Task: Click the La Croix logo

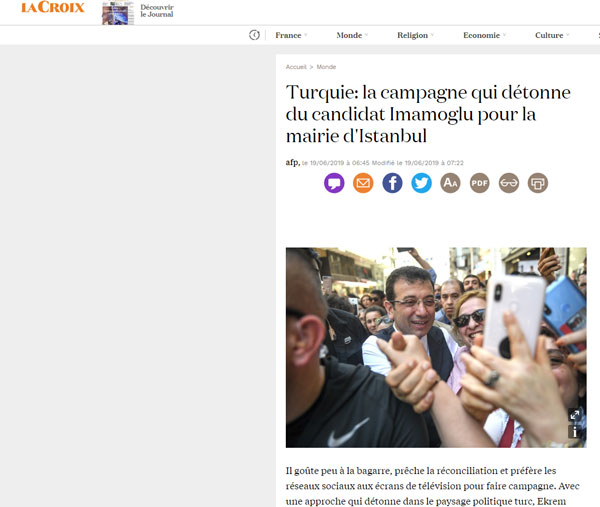Action: tap(52, 7)
